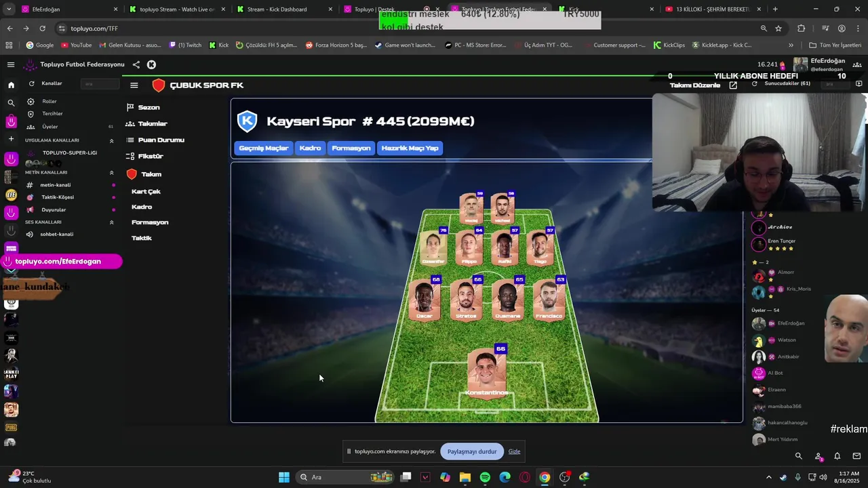This screenshot has width=868, height=488.
Task: Open the group members icon top right
Action: pos(857,65)
